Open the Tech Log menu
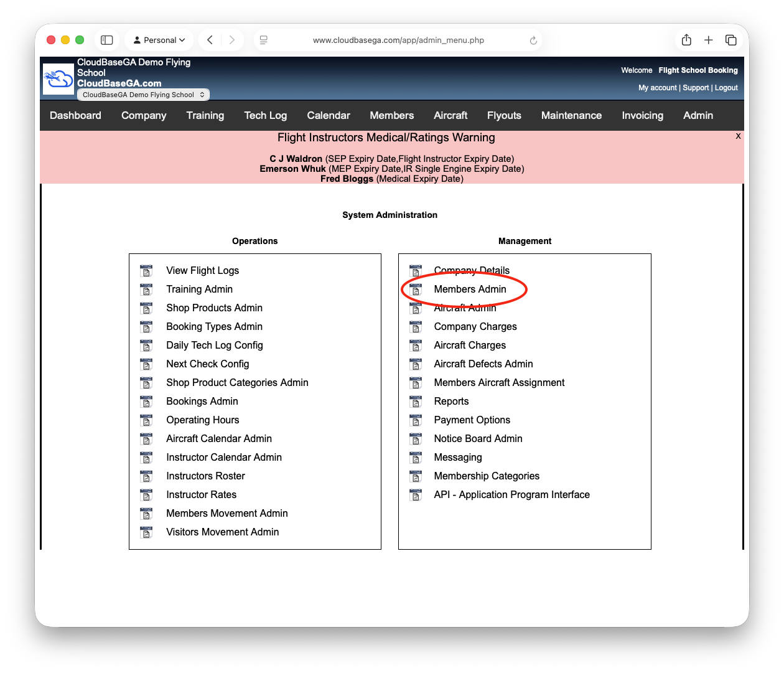This screenshot has height=673, width=784. (x=266, y=115)
